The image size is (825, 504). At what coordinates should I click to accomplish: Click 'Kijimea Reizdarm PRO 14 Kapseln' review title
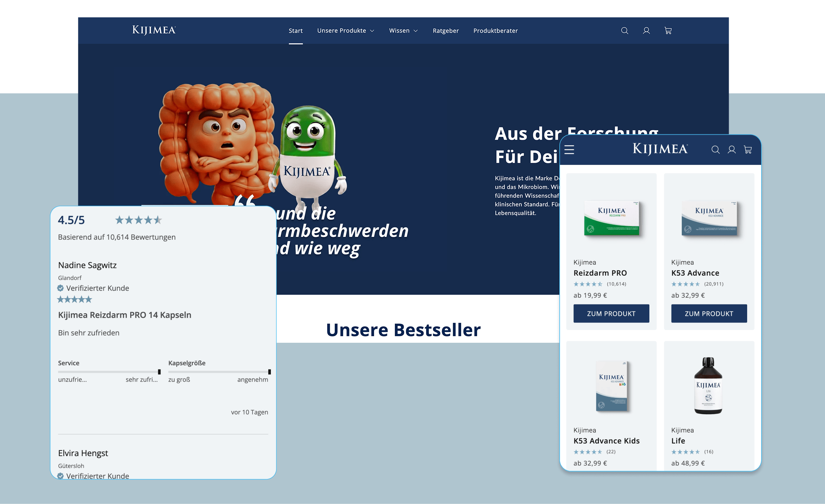125,315
